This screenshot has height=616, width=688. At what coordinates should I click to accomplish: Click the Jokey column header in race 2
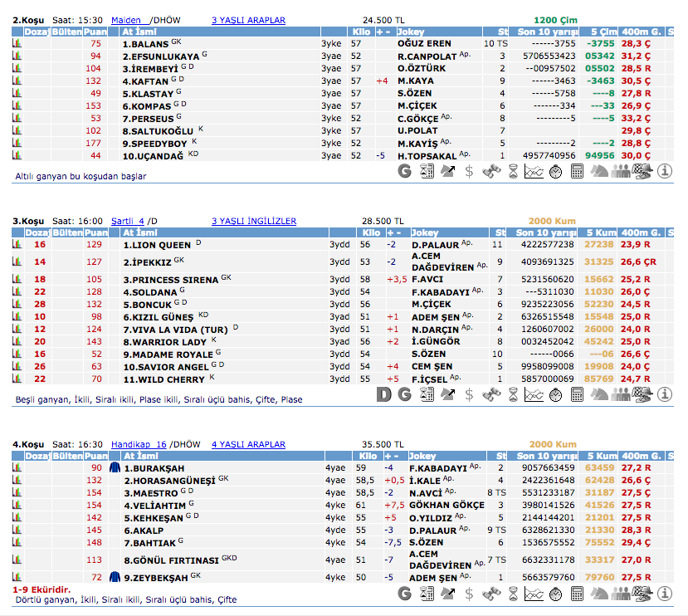click(x=412, y=32)
